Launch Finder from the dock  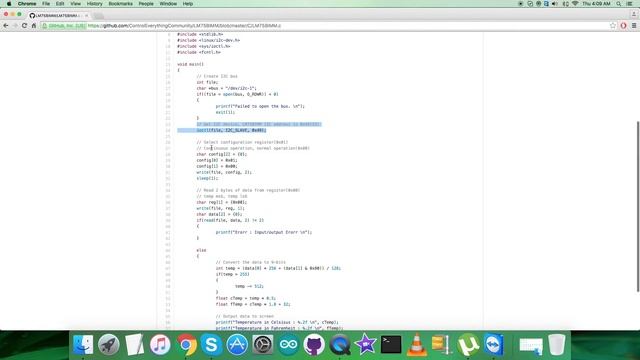click(x=83, y=345)
